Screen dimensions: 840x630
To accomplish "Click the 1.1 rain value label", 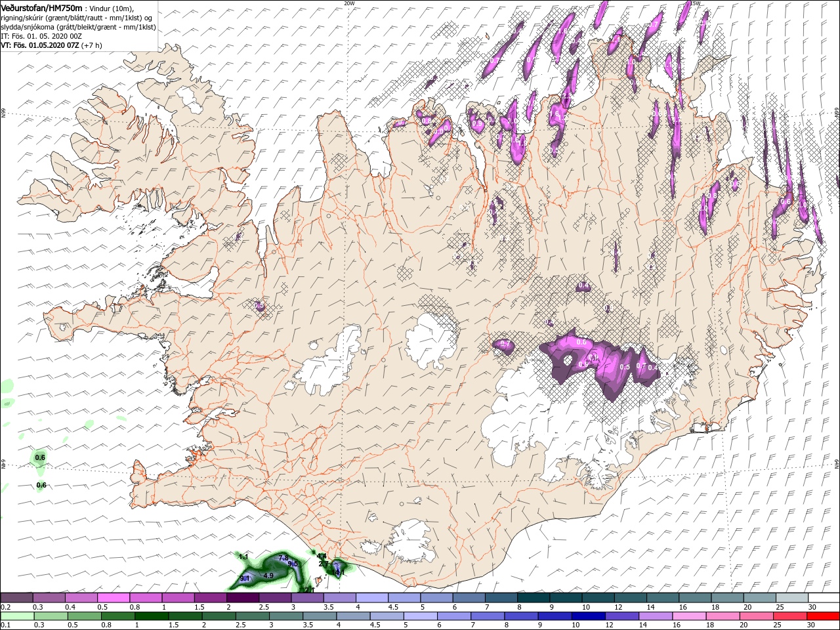I will tap(243, 556).
